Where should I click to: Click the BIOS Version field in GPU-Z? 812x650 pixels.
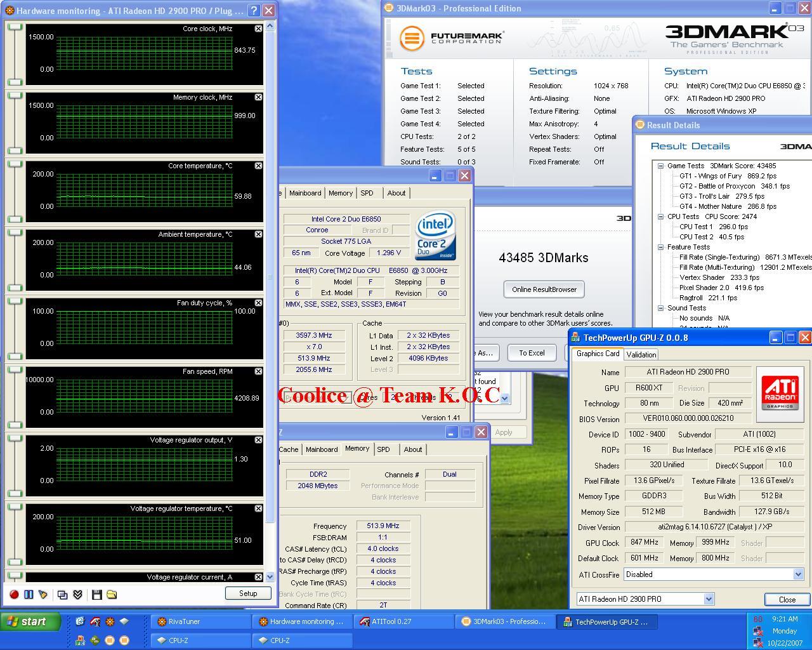(x=688, y=418)
